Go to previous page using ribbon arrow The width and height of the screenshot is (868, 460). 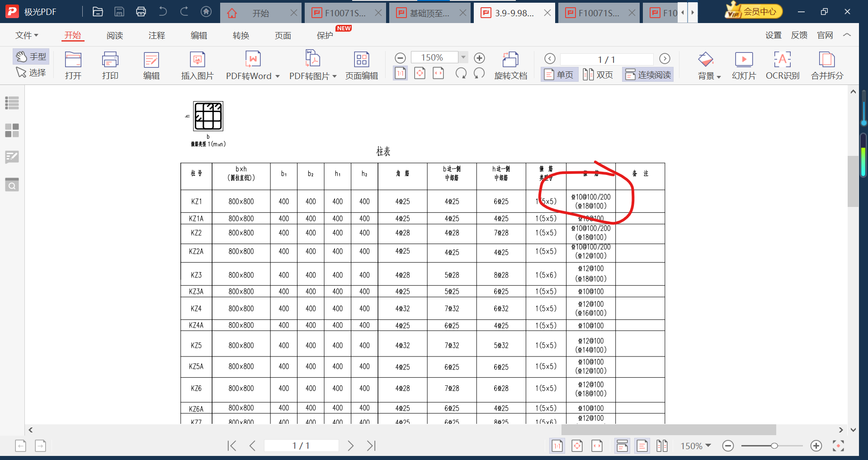550,59
